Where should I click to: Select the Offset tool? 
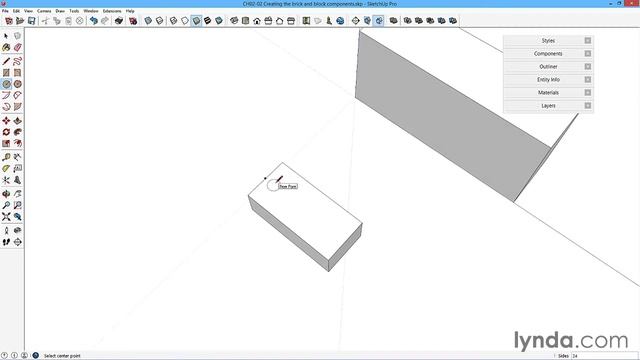click(x=18, y=144)
